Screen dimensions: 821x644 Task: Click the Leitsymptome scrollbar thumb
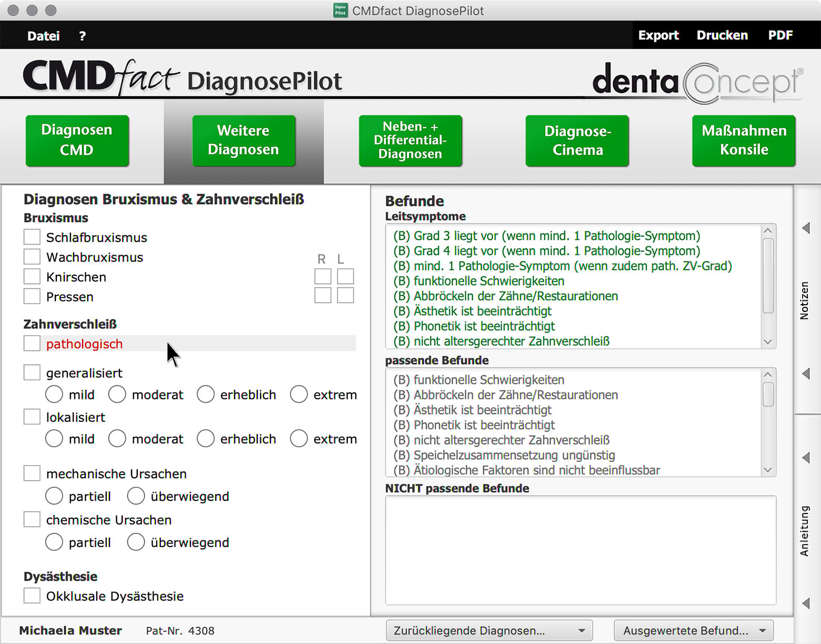click(768, 276)
